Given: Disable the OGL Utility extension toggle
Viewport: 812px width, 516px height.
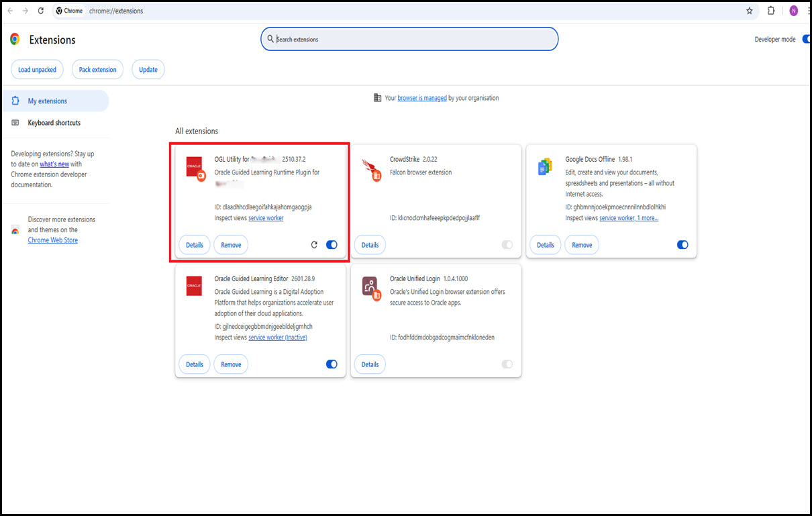Looking at the screenshot, I should point(332,245).
